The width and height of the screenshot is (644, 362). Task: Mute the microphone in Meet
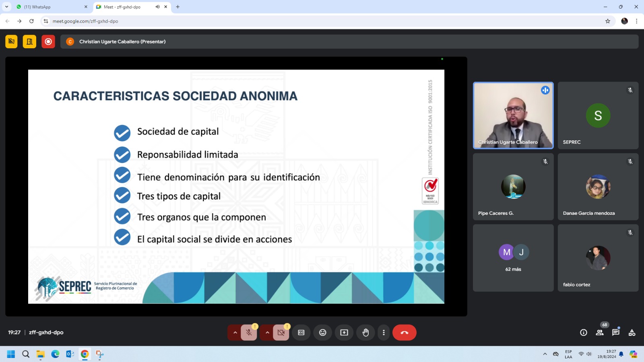point(249,332)
